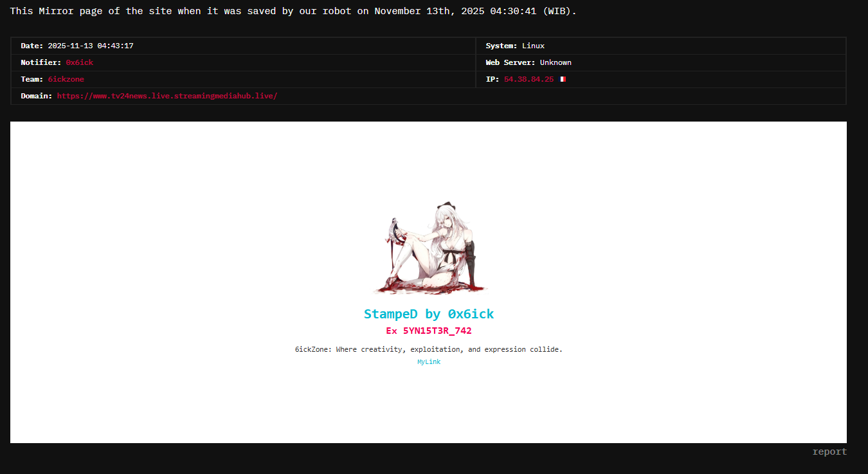Open the 0x6ick notifier link
This screenshot has height=474, width=868.
coord(79,62)
